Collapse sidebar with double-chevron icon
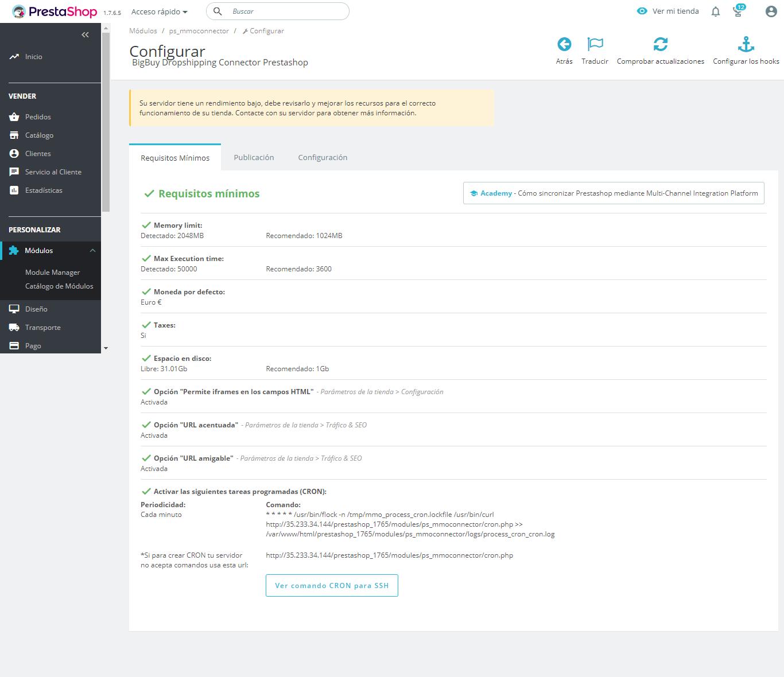Image resolution: width=784 pixels, height=677 pixels. click(85, 35)
